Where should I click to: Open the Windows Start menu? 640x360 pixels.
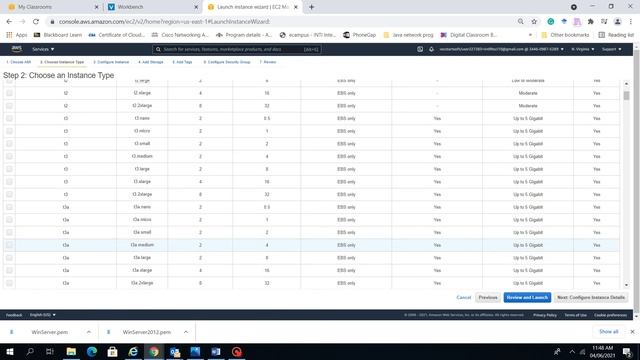pos(10,351)
